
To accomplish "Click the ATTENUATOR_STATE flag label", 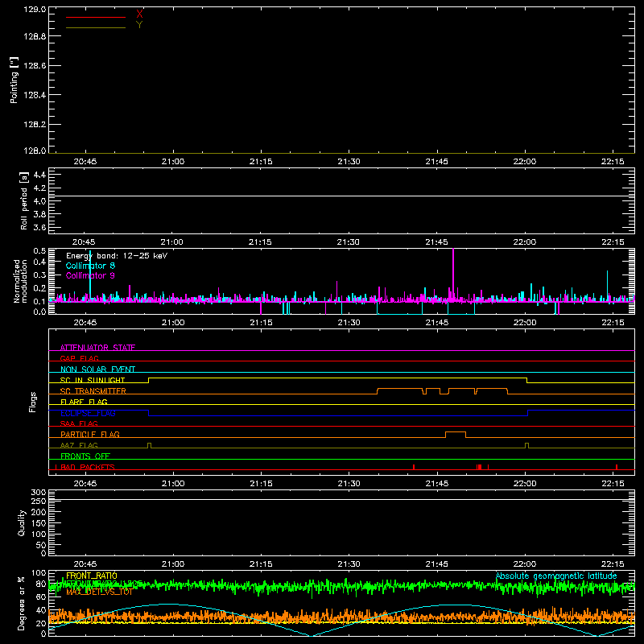I will [97, 348].
